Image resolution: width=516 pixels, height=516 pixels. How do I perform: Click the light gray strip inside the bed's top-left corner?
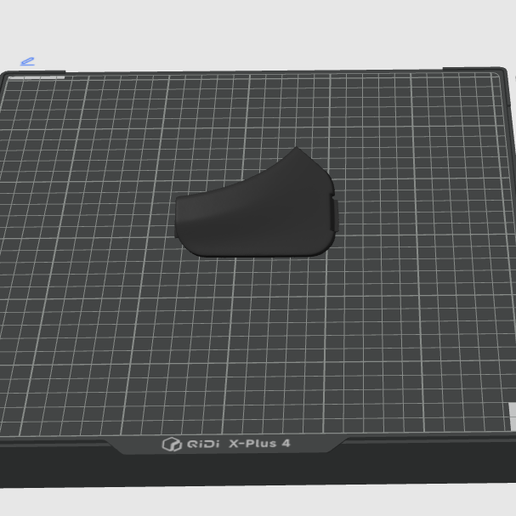pyautogui.click(x=37, y=78)
